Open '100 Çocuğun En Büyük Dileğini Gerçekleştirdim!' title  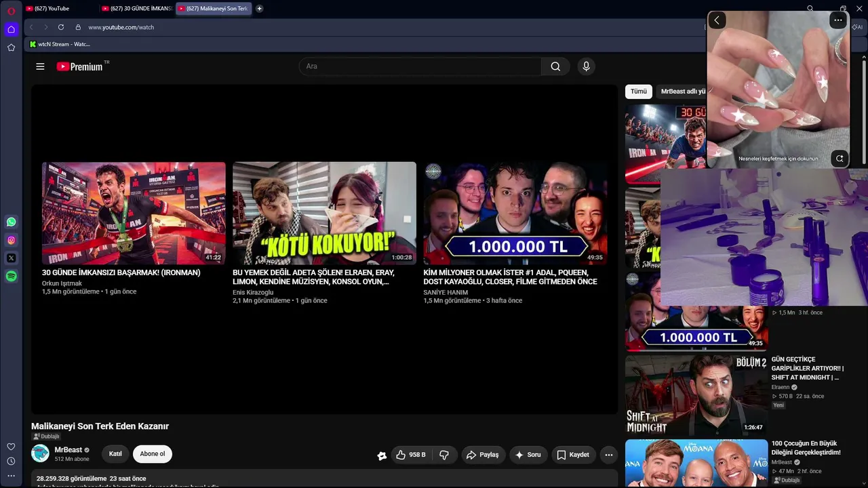(806, 448)
